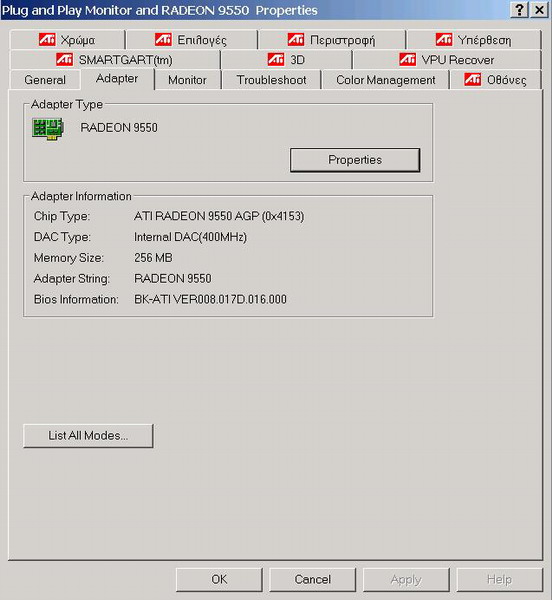The image size is (552, 600).
Task: Click the dialog title bar text
Action: click(160, 10)
